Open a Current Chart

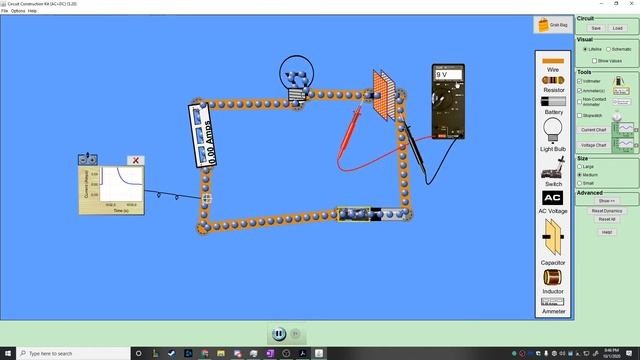(593, 130)
